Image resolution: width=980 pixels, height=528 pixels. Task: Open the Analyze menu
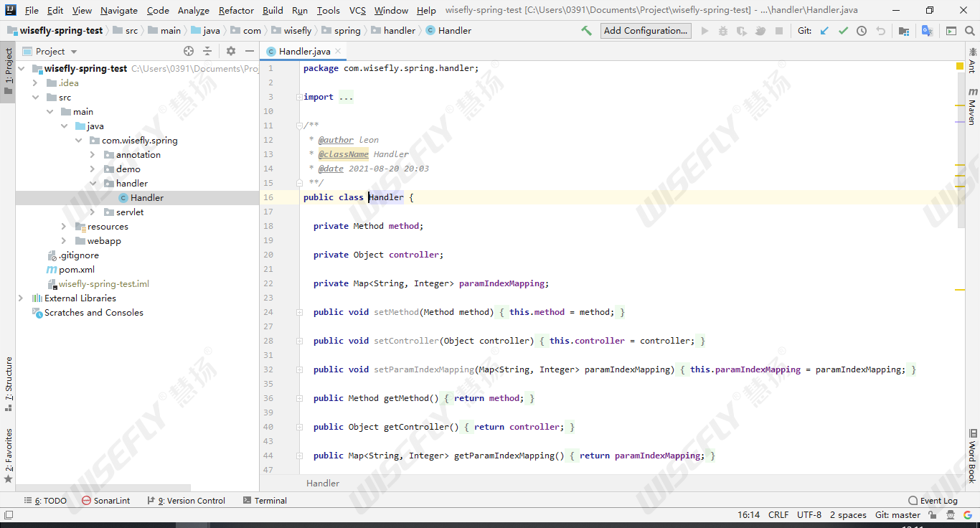[x=194, y=10]
